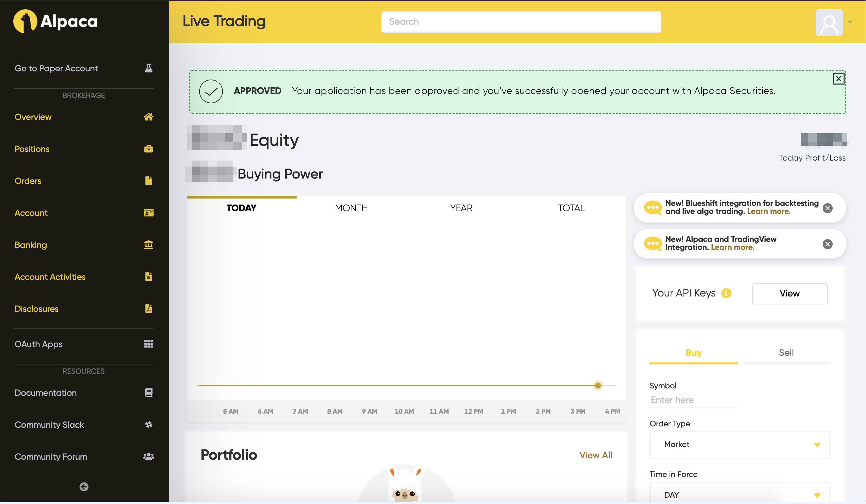
Task: Expand the user profile menu arrow
Action: (x=850, y=22)
